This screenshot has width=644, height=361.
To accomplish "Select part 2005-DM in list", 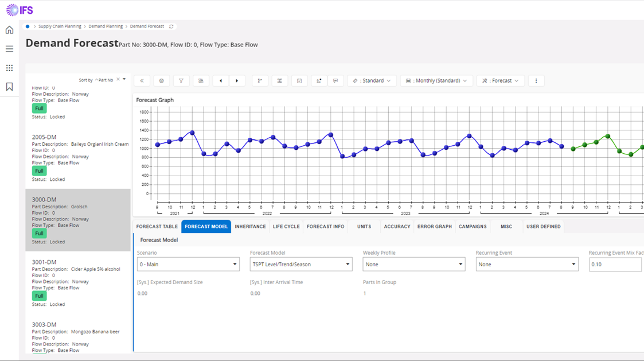I will click(78, 158).
